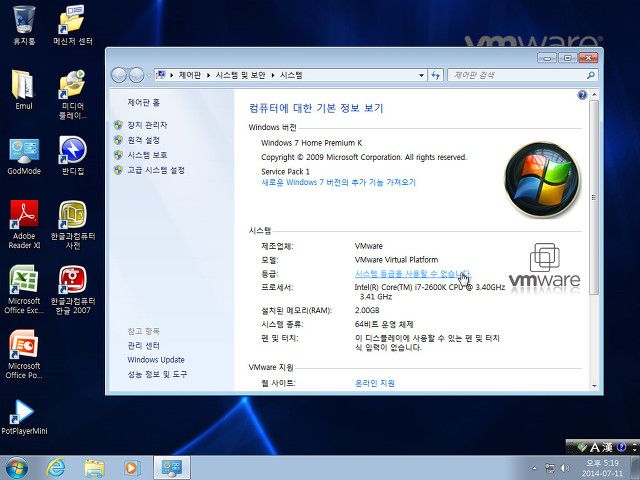Select 시스템 in the address breadcrumb

coord(291,75)
